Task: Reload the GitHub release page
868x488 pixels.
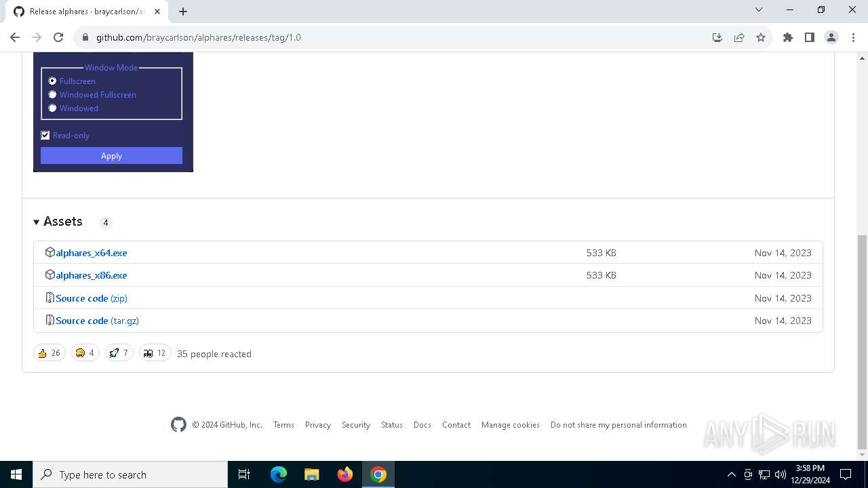Action: click(x=58, y=37)
